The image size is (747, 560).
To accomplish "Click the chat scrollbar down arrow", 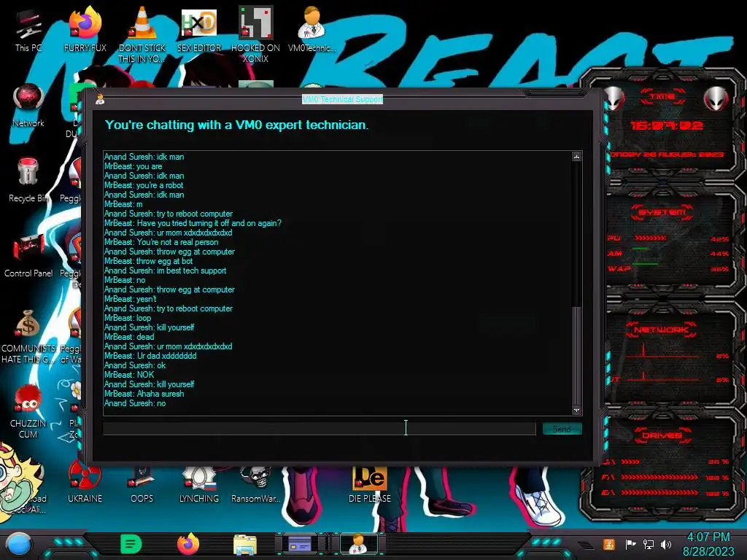I will click(x=576, y=410).
